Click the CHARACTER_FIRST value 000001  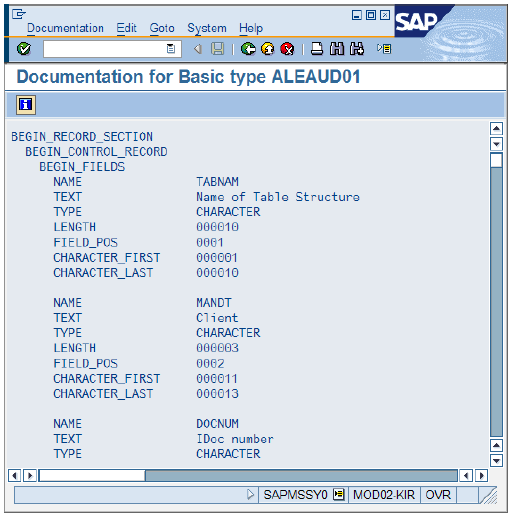[x=217, y=258]
